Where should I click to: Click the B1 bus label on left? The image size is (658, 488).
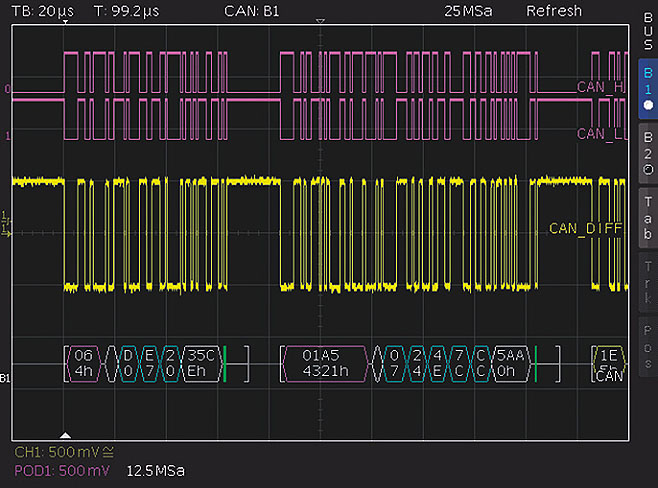pos(7,380)
